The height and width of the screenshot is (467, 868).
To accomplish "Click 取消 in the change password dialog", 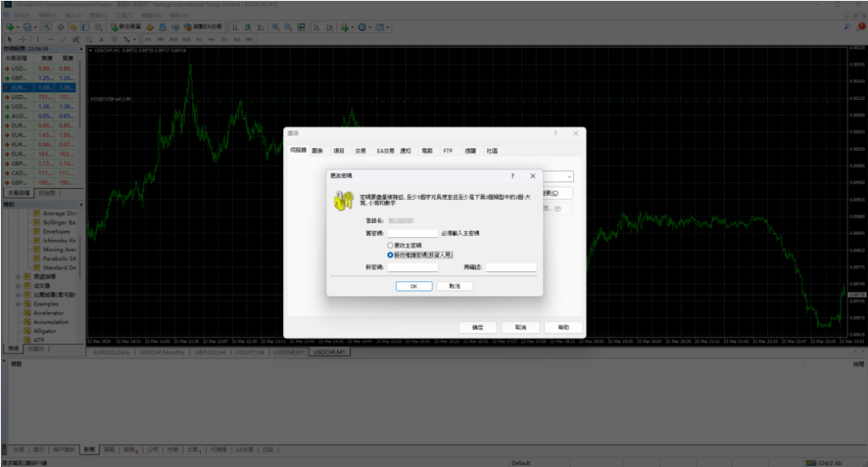I will pos(454,286).
